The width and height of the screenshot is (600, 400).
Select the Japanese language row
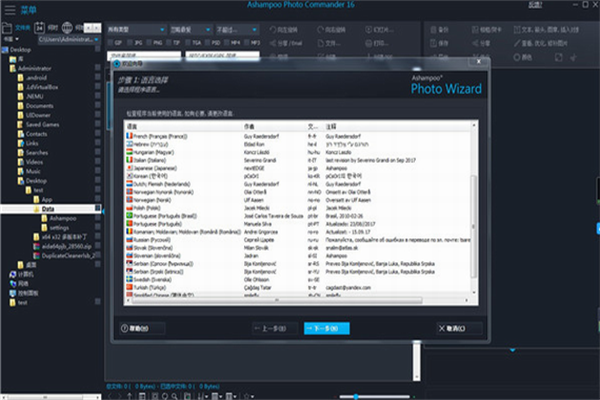point(298,168)
